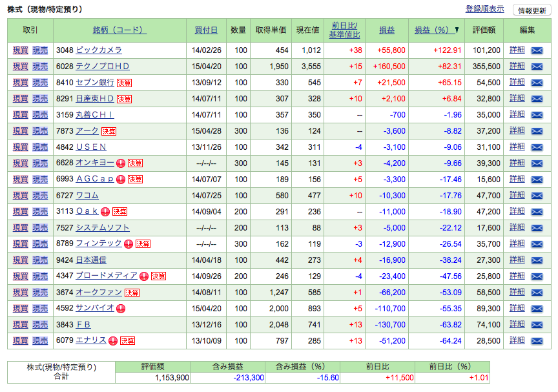558x392 pixels.
Task: Select total 評価額 value 1,153,900
Action: (x=172, y=378)
